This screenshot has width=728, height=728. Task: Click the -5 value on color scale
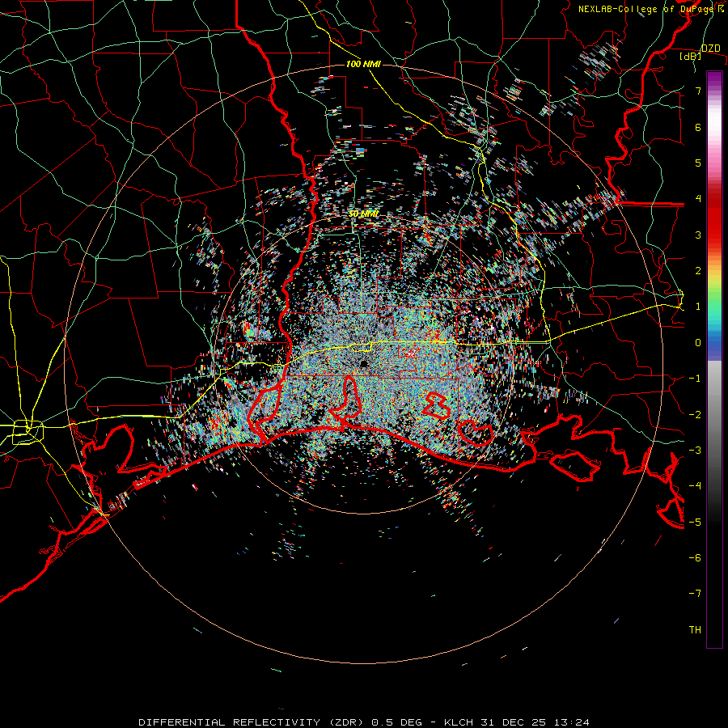tap(695, 523)
